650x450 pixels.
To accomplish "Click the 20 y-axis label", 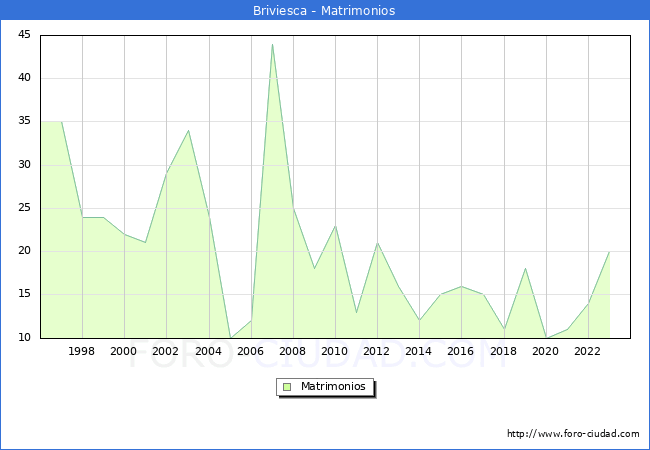I will coord(23,251).
